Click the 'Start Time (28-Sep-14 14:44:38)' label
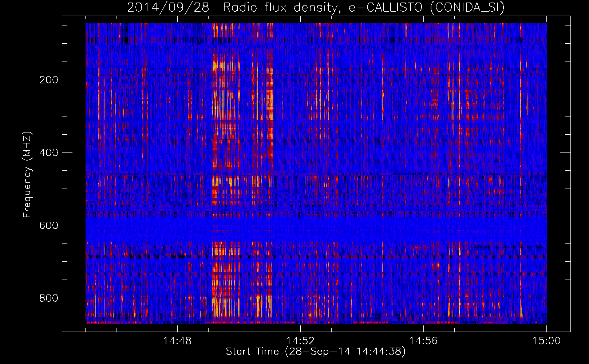Image resolution: width=589 pixels, height=364 pixels. 316,352
